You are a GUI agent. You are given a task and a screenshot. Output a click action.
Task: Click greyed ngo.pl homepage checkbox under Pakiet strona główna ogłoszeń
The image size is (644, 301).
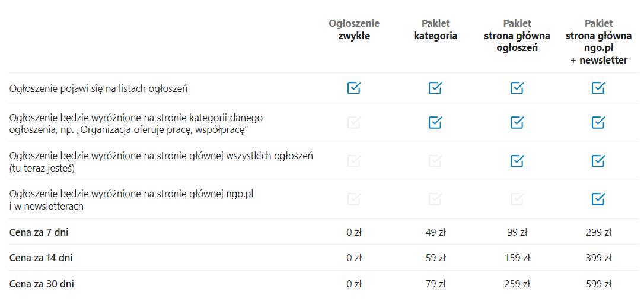tap(517, 199)
